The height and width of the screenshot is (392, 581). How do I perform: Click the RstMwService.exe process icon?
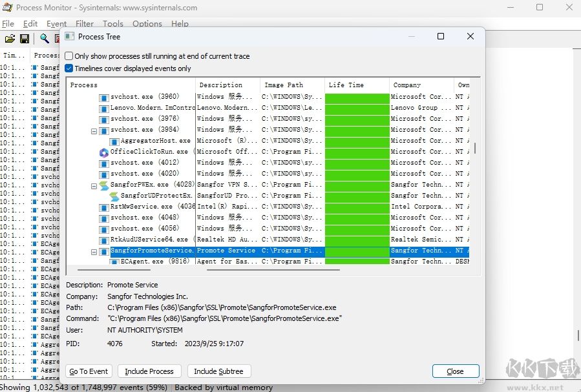tap(104, 208)
